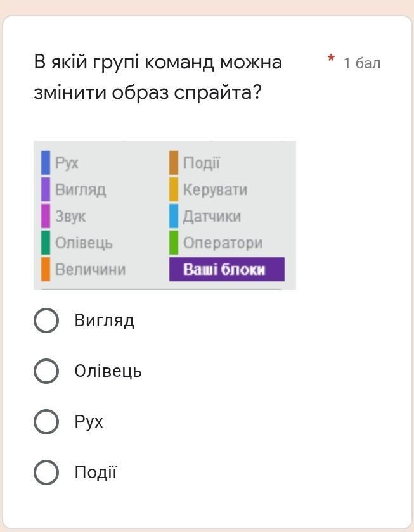The height and width of the screenshot is (532, 414).
Task: Click the blue Рух color swatch
Action: tap(46, 163)
